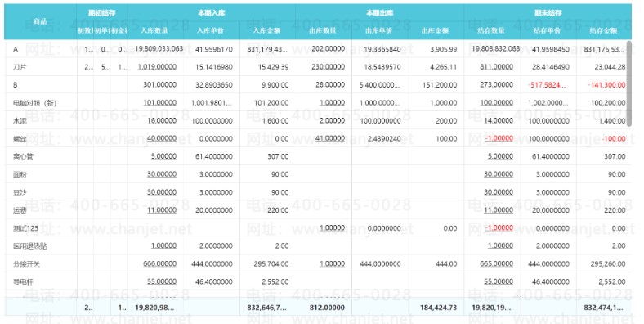
Task: Sort by the 入库单价 column header
Action: pyautogui.click(x=211, y=30)
